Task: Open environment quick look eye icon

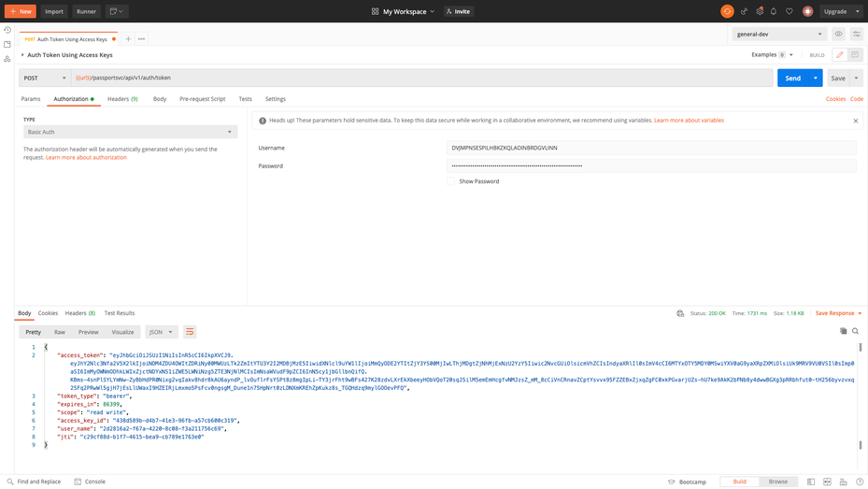Action: point(838,34)
